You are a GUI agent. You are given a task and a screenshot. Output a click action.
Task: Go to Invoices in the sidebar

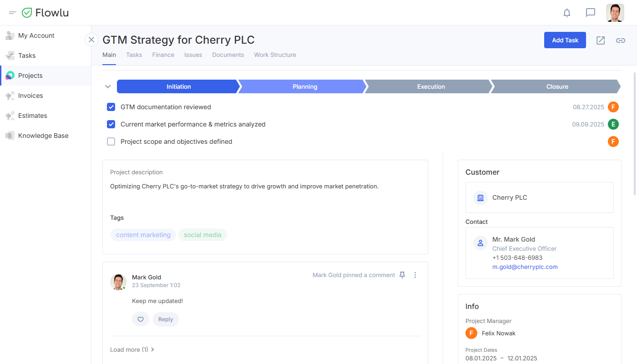tap(30, 96)
